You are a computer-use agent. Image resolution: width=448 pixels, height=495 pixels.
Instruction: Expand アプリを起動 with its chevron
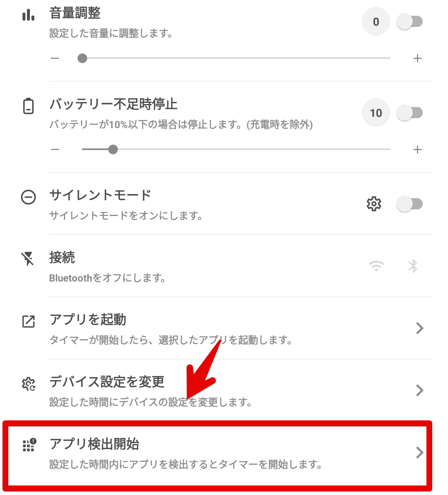(x=419, y=328)
